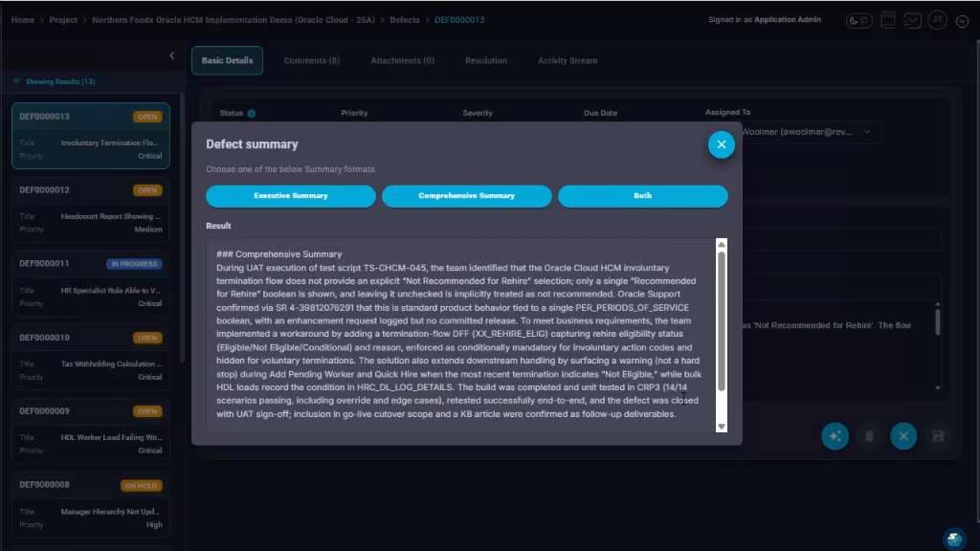Image resolution: width=980 pixels, height=551 pixels.
Task: Click the OPEN badge on DEF0000012
Action: click(x=147, y=190)
